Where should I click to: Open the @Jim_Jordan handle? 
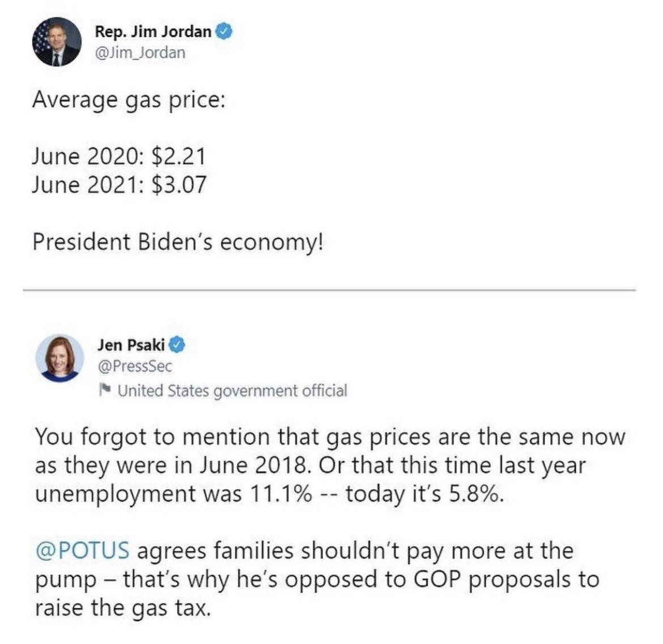[x=140, y=53]
